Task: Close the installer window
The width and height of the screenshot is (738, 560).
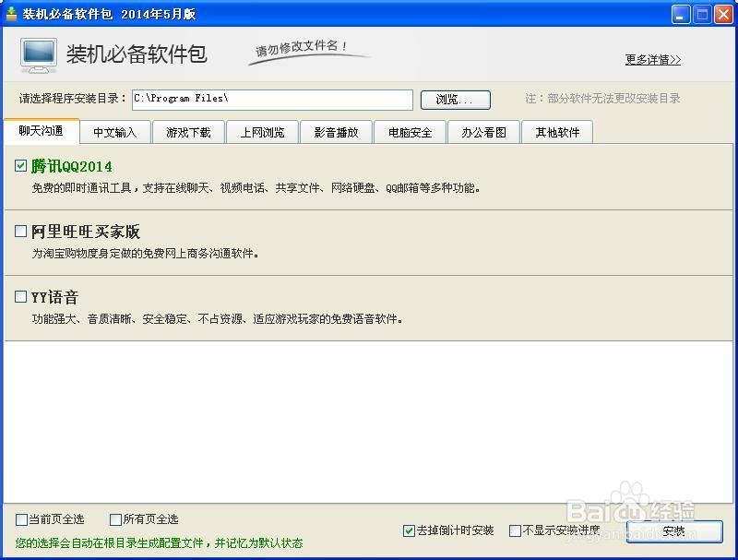Action: (x=723, y=15)
